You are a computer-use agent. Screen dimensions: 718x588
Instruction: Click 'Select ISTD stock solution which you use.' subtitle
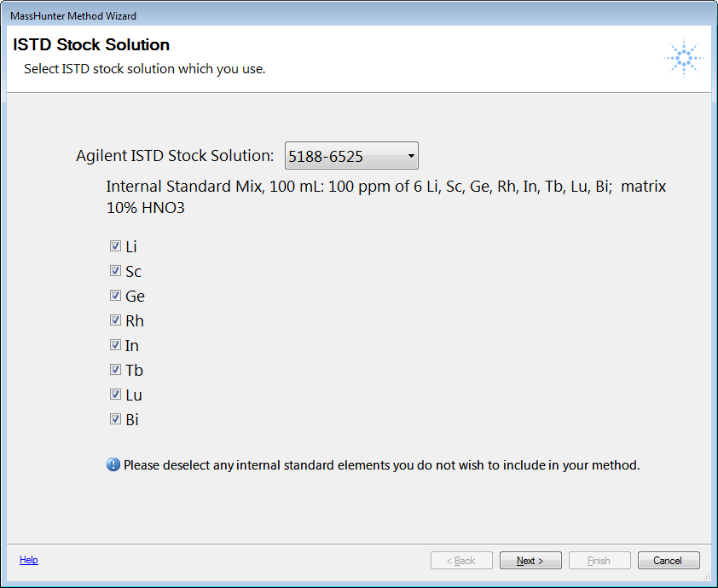[145, 69]
